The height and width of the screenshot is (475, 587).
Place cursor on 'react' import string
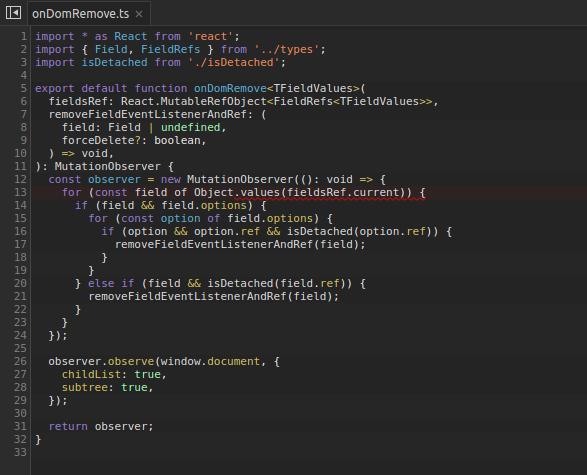tap(211, 36)
